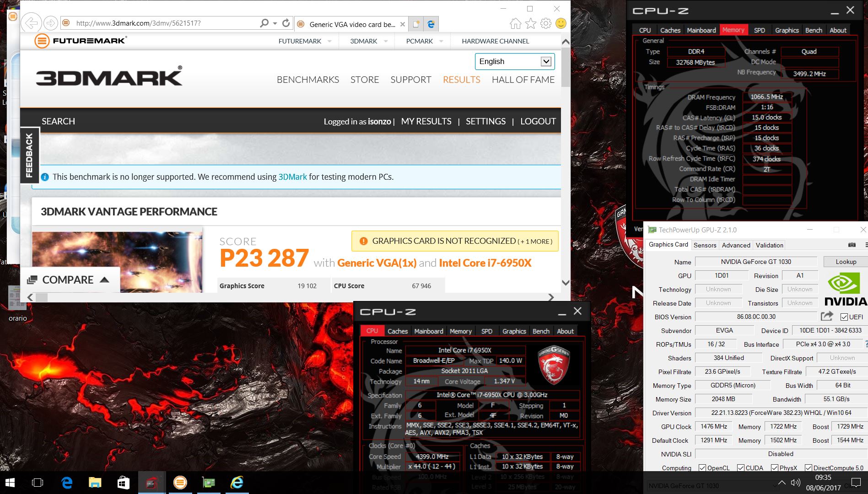Click the favorites star icon
868x494 pixels.
click(531, 23)
